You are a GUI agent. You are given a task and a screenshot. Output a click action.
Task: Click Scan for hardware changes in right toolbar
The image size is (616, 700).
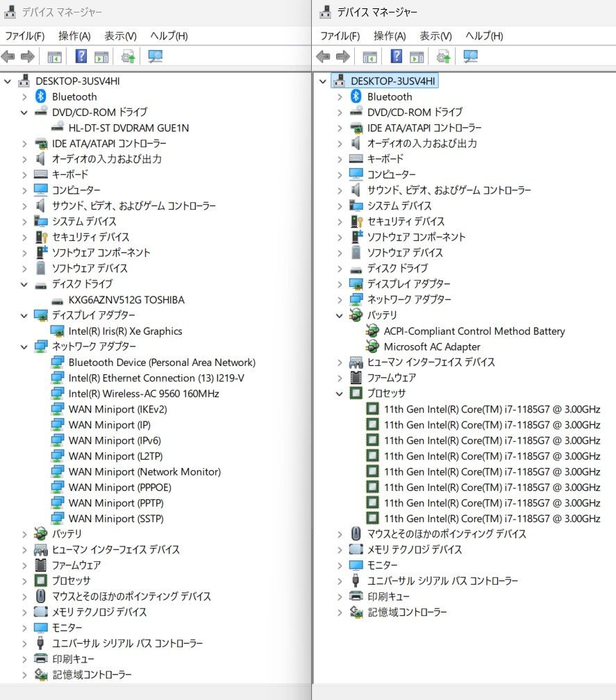tap(470, 56)
